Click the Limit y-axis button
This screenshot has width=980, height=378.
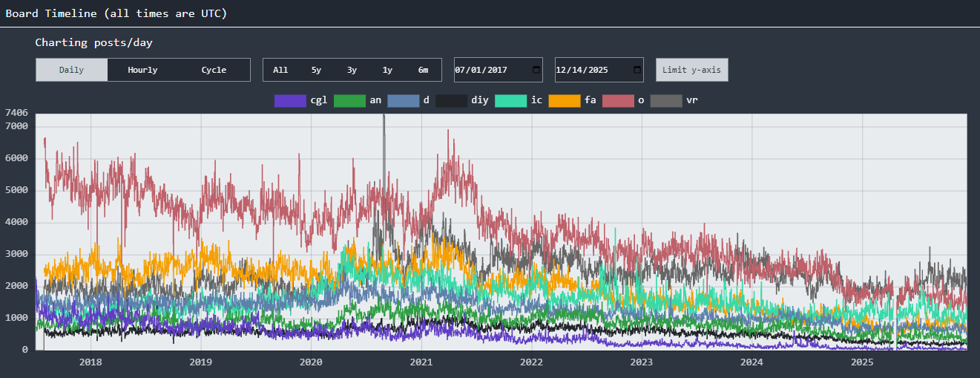click(691, 70)
